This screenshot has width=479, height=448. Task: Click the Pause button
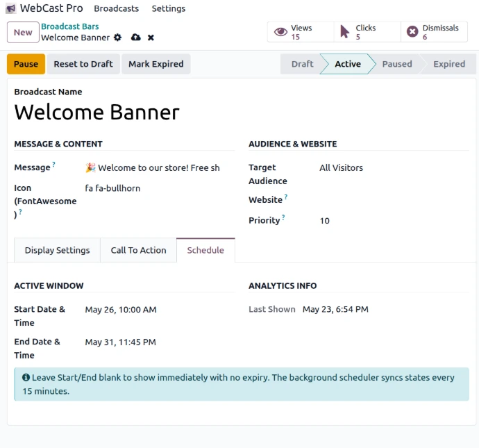26,64
